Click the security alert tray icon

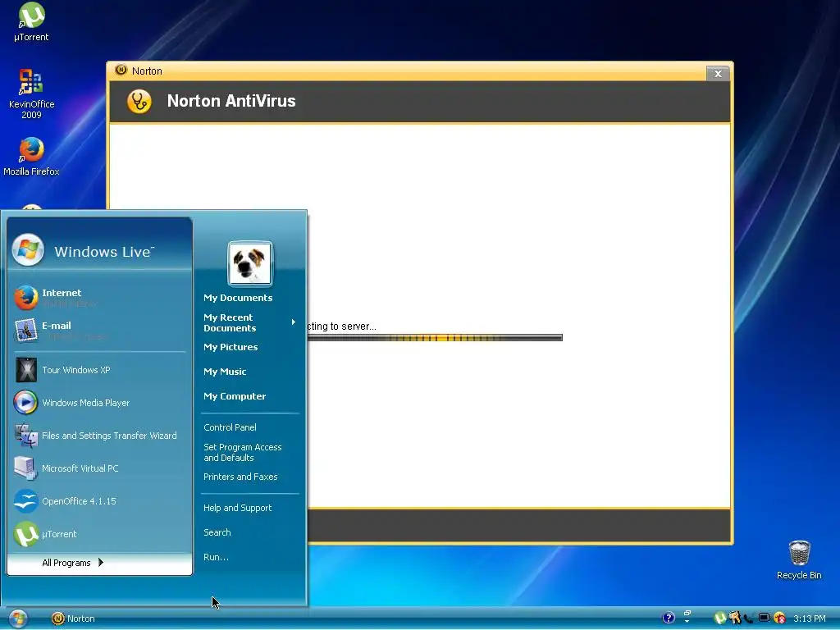[779, 619]
